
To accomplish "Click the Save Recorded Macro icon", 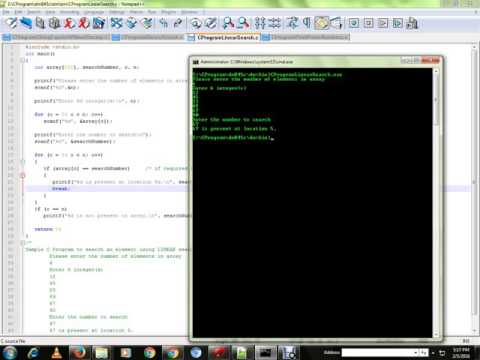I will pos(412,23).
